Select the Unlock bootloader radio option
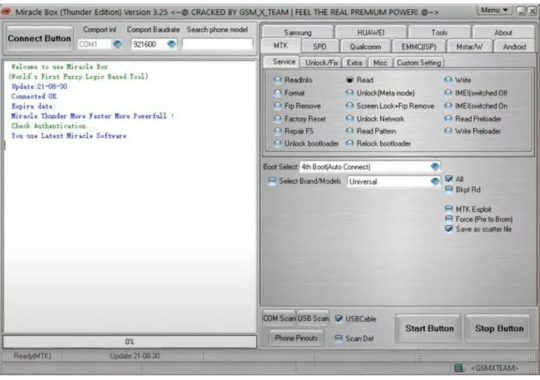The image size is (540, 380). [306, 144]
